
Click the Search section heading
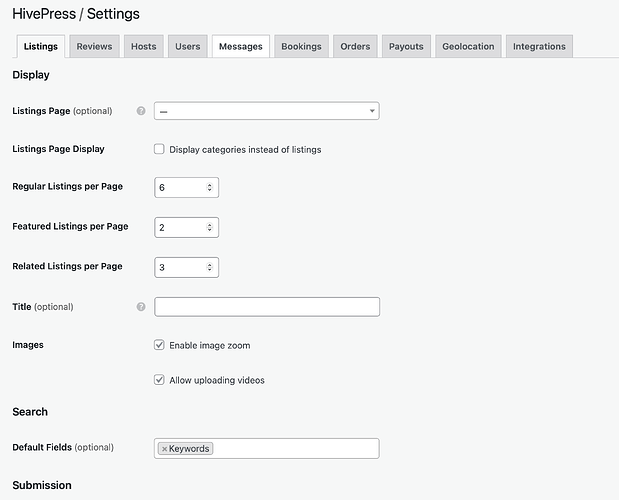[30, 412]
